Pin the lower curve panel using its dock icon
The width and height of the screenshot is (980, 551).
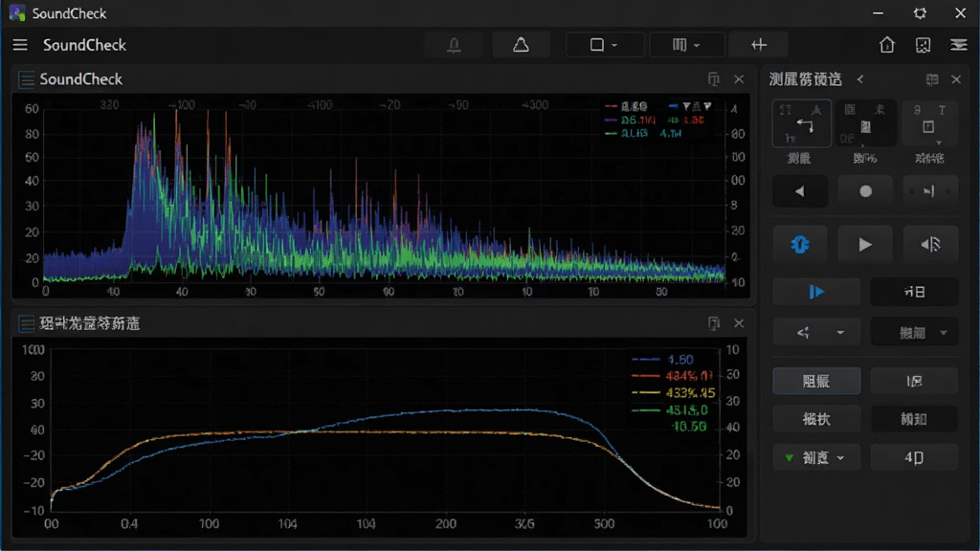click(x=714, y=323)
